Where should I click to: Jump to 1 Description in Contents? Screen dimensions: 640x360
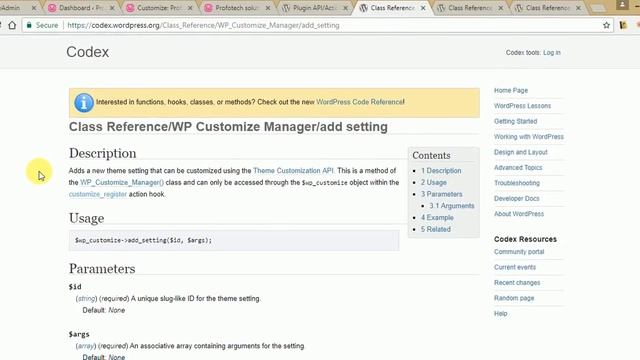point(441,171)
